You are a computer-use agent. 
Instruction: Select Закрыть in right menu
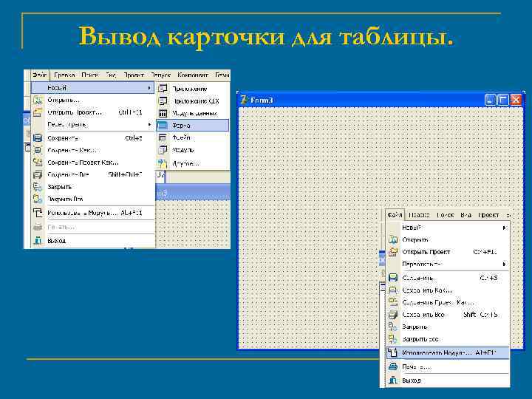[x=448, y=327]
